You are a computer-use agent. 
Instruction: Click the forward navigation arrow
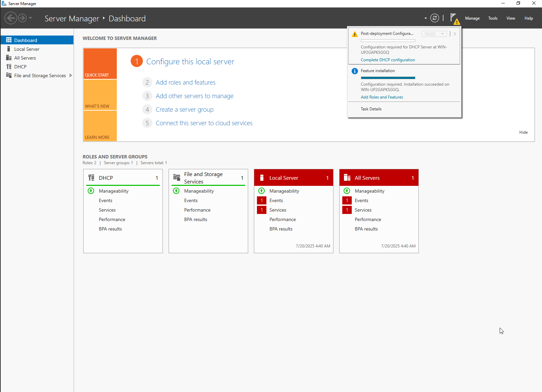point(22,18)
